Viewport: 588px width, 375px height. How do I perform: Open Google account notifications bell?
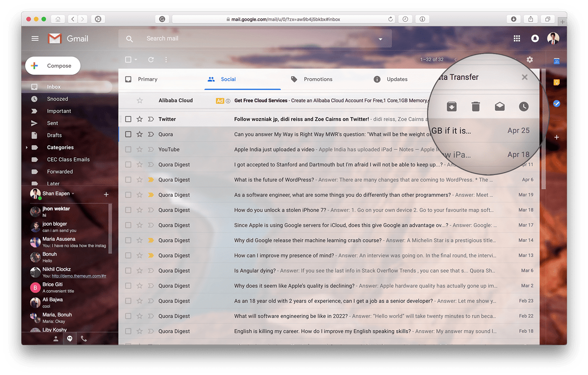(x=535, y=38)
